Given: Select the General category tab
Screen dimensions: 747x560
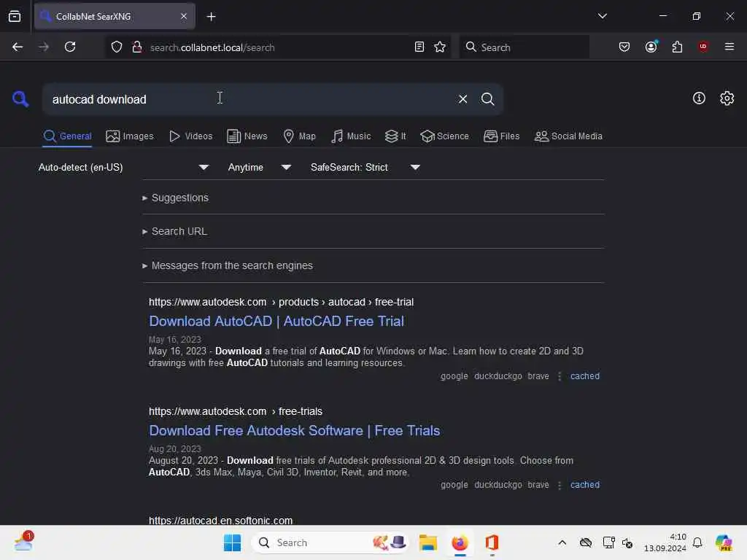Looking at the screenshot, I should pos(67,136).
